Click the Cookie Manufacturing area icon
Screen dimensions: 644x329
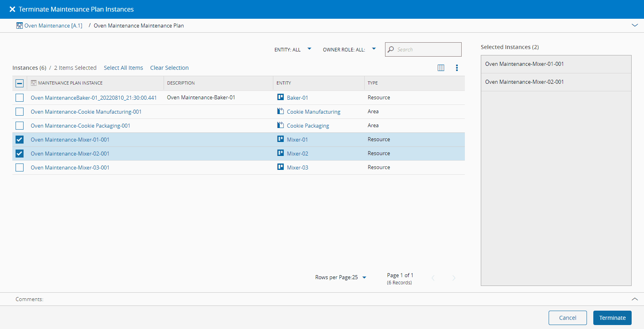(281, 111)
